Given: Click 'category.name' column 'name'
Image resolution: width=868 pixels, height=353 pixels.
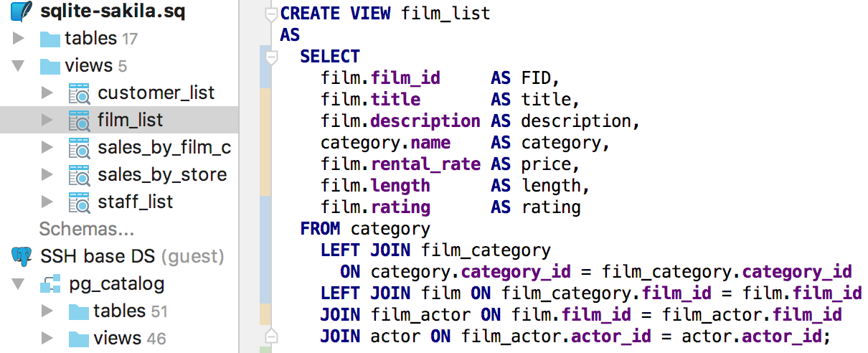Looking at the screenshot, I should [x=430, y=143].
